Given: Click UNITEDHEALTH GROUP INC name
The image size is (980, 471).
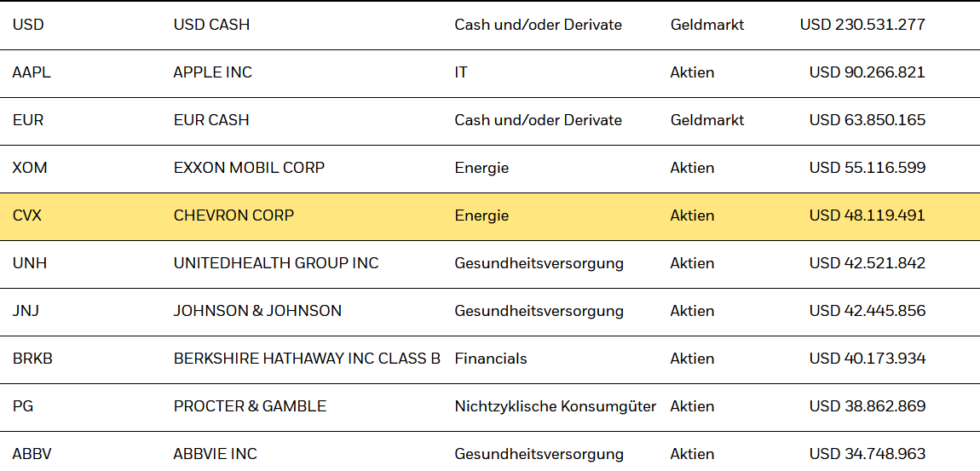Looking at the screenshot, I should [x=276, y=263].
